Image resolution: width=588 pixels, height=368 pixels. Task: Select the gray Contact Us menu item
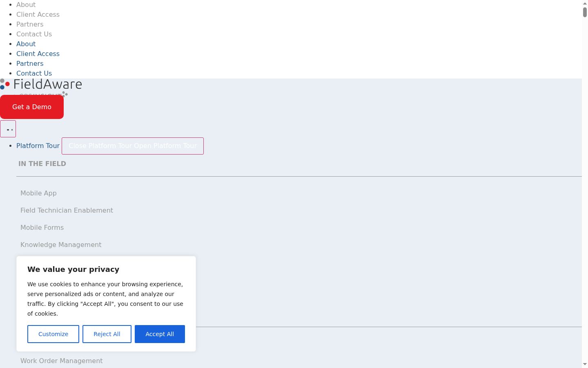pos(34,34)
